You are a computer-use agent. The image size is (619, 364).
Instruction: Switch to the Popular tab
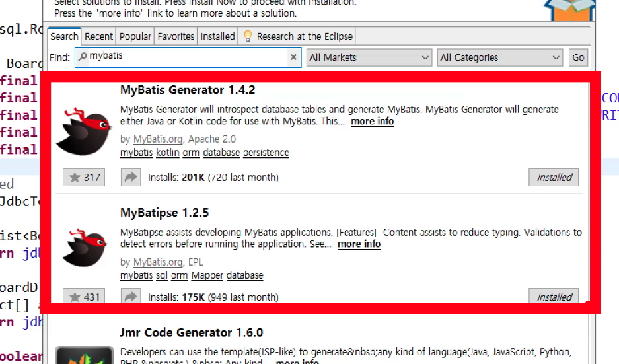[135, 36]
